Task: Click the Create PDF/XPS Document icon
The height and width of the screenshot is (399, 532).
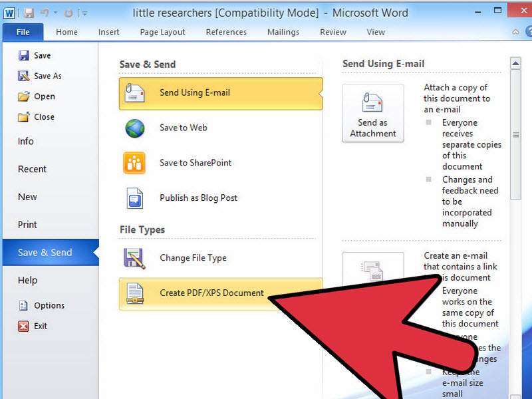Action: point(135,293)
